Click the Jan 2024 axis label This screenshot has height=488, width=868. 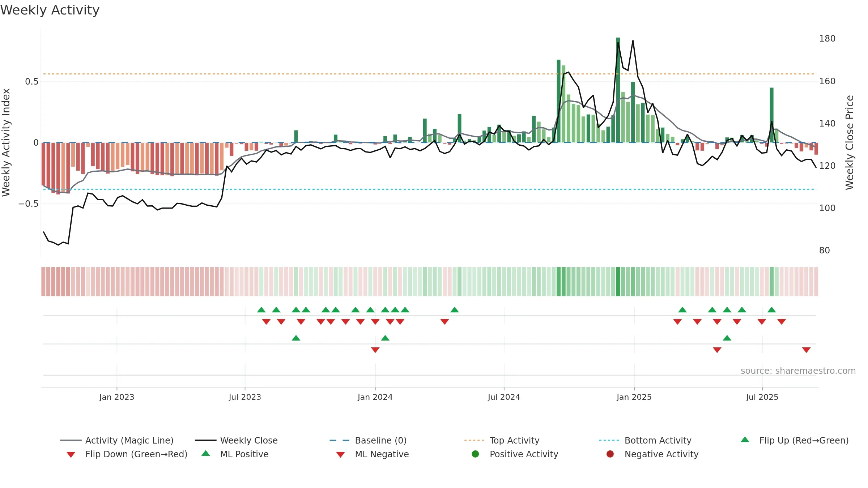375,397
